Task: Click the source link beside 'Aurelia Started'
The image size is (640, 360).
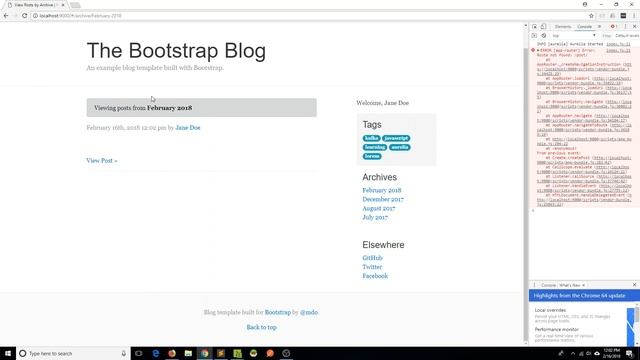Action: (x=618, y=44)
